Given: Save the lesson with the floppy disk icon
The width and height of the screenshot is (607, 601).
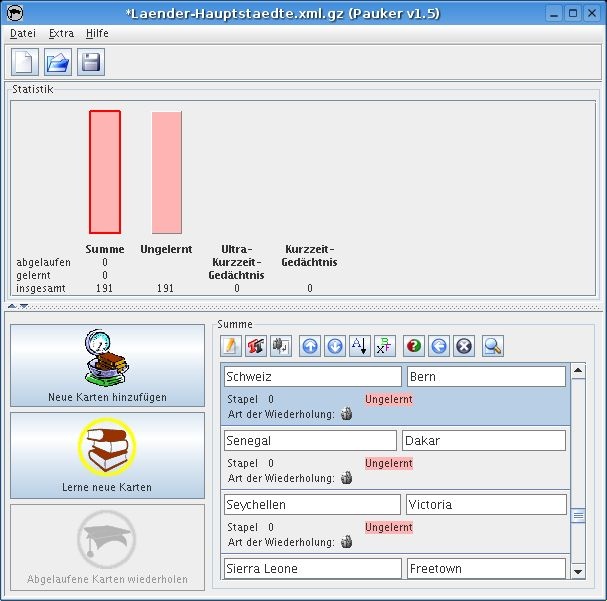Looking at the screenshot, I should point(91,62).
